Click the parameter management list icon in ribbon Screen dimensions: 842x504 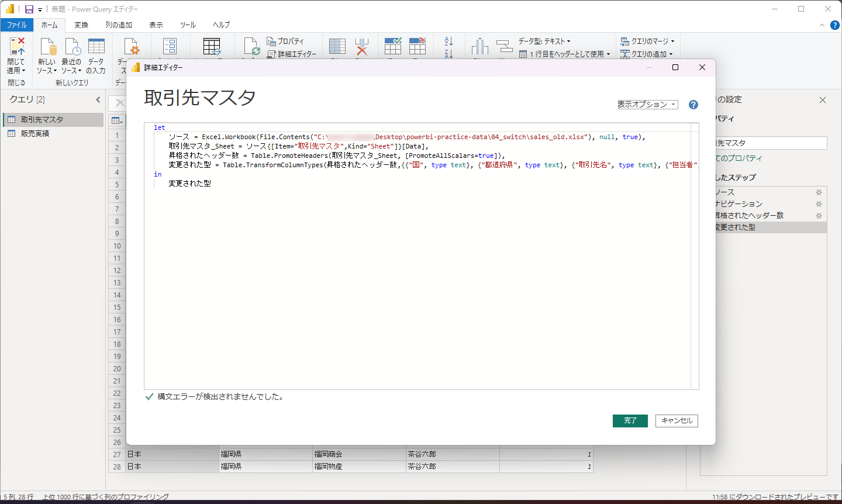point(170,47)
